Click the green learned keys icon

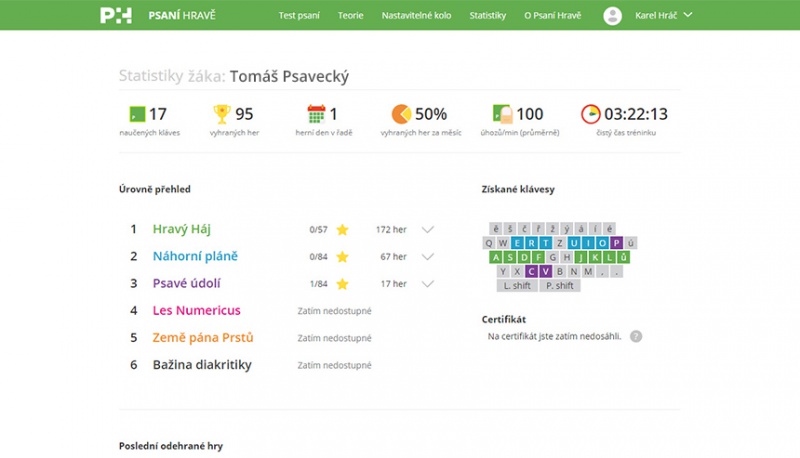click(137, 114)
